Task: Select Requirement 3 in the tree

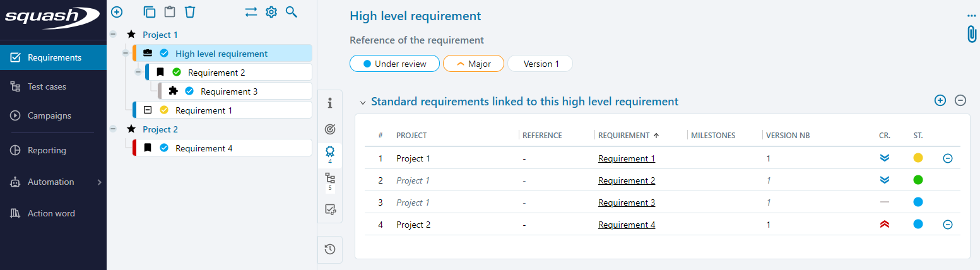Action: (x=228, y=91)
